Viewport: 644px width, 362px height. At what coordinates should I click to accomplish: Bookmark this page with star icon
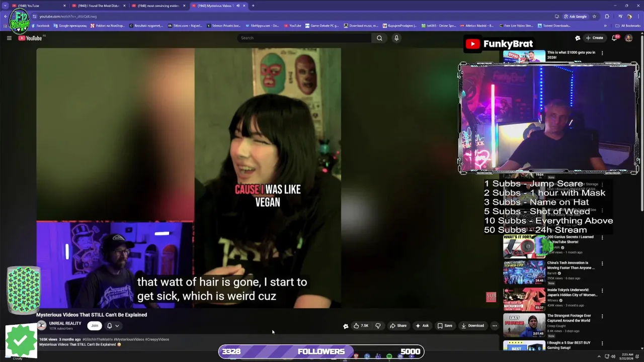pyautogui.click(x=594, y=16)
